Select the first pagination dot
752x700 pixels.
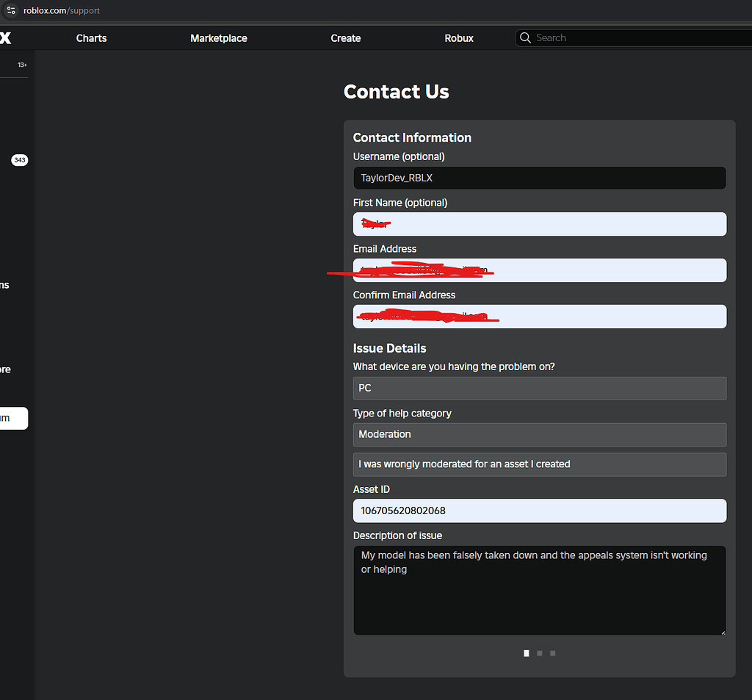(x=526, y=653)
